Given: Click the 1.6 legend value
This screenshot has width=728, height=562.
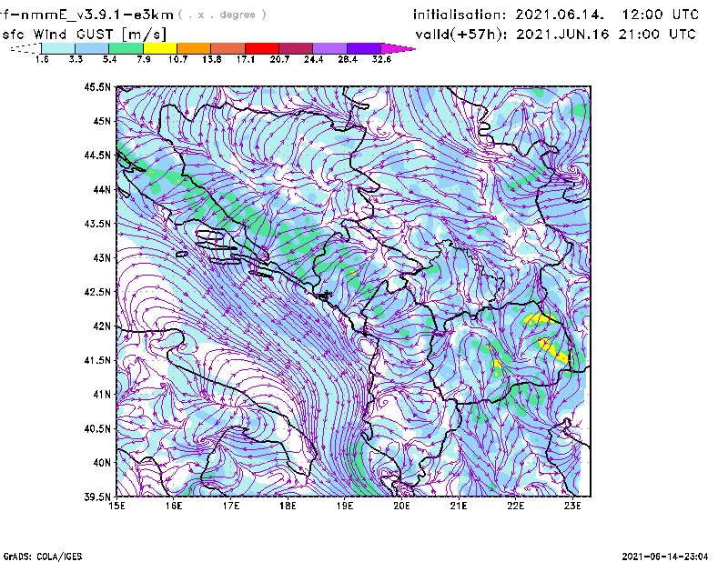Looking at the screenshot, I should 42,59.
